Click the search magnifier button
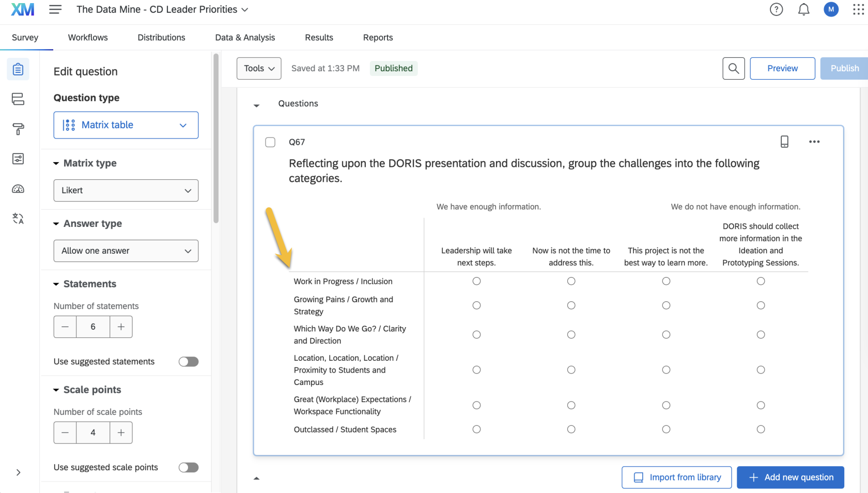868x493 pixels. pyautogui.click(x=733, y=68)
